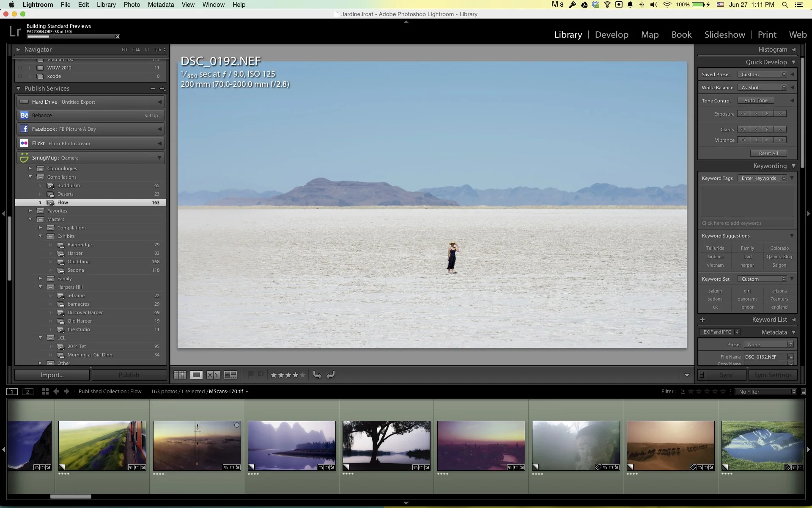Rotate photo clockwise
812x508 pixels.
click(x=330, y=375)
